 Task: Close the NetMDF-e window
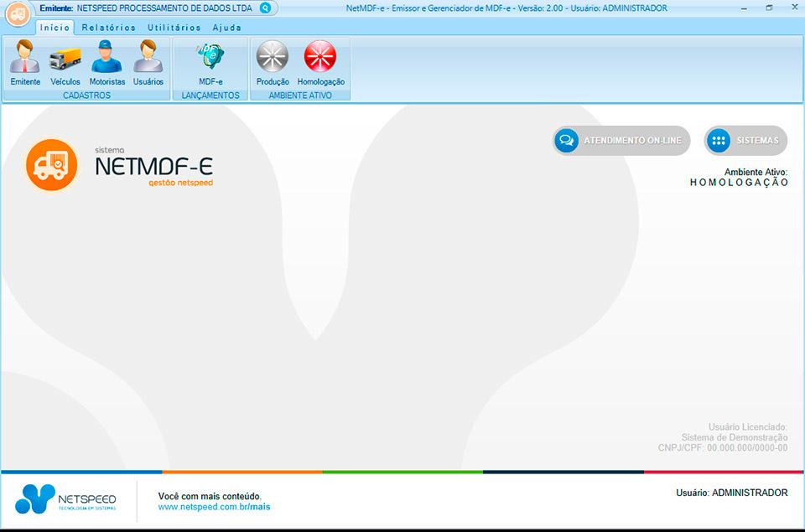click(x=794, y=8)
